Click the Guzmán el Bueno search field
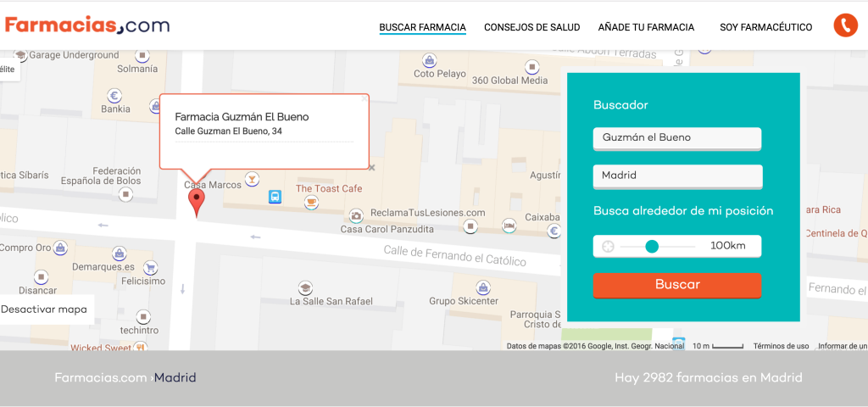The width and height of the screenshot is (868, 407). (x=677, y=138)
